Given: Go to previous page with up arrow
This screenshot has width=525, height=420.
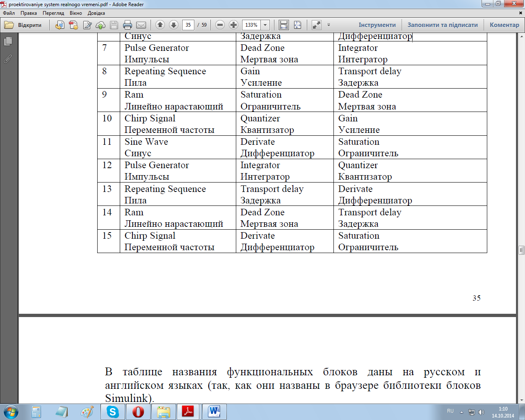Looking at the screenshot, I should (x=160, y=25).
